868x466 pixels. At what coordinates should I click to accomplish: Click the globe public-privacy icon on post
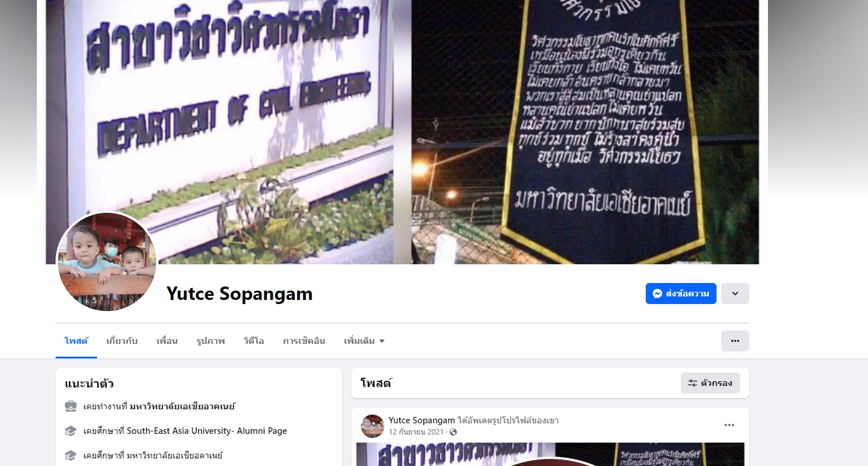click(453, 432)
